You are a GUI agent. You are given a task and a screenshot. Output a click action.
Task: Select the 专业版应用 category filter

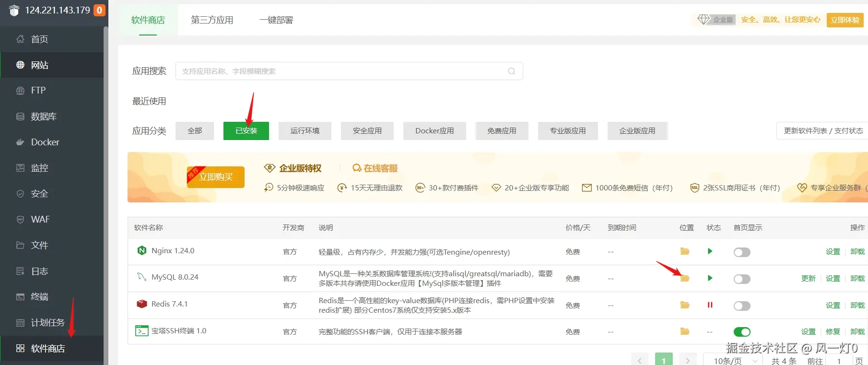568,131
